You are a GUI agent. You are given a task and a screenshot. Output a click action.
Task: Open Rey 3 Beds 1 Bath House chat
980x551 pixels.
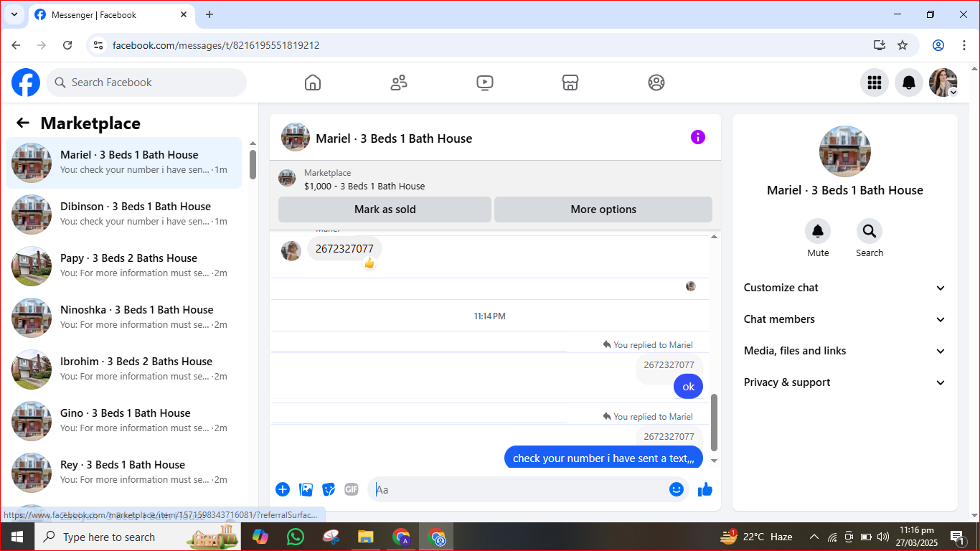coord(123,473)
